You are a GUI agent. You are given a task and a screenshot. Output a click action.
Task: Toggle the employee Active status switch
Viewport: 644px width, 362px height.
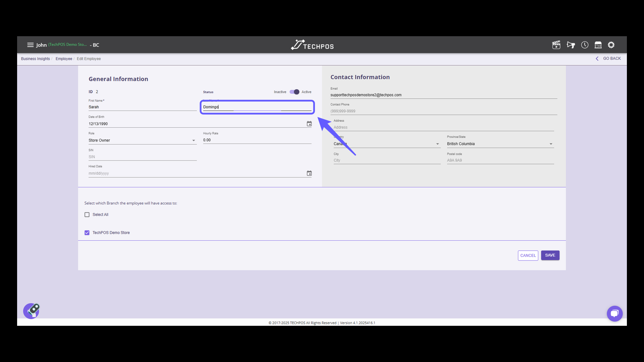[294, 92]
